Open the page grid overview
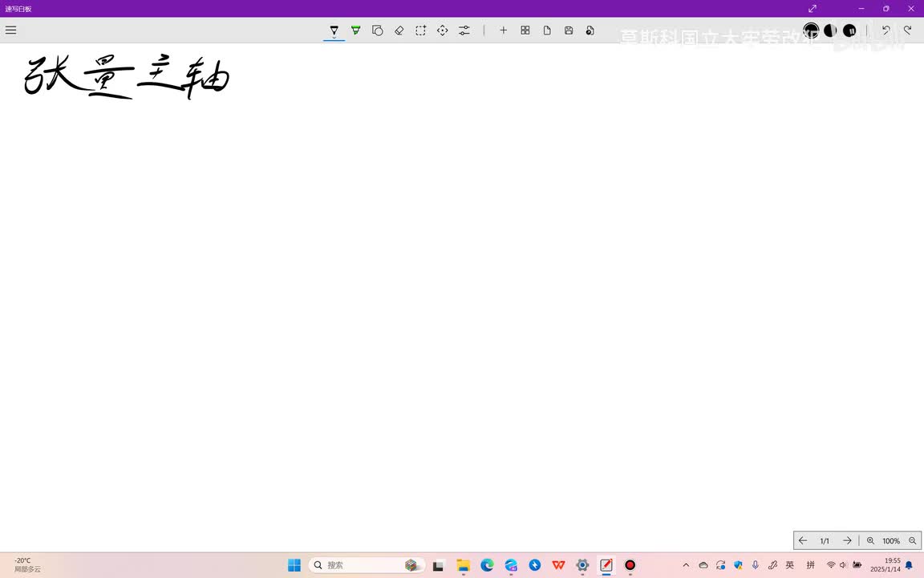The height and width of the screenshot is (578, 924). (x=525, y=30)
